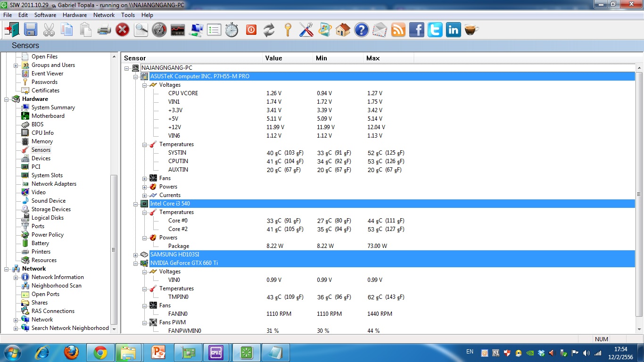Click the LinkedIn icon in toolbar
Viewport: 644px width, 362px height.
point(454,30)
